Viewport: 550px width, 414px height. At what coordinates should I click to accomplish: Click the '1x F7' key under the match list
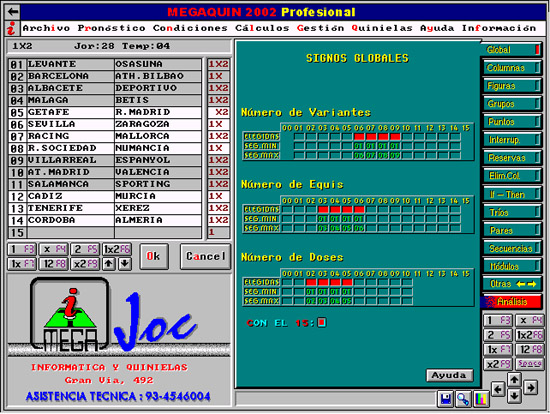click(22, 264)
